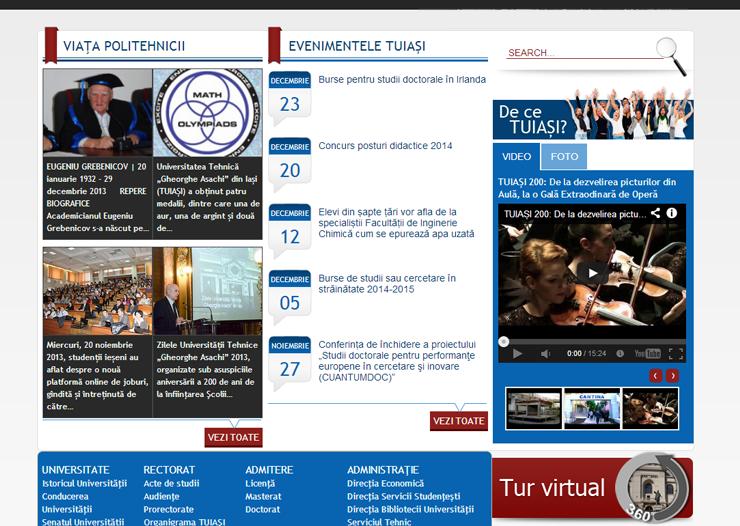Open the student auditorium photo
Screen dimensions: 740x526
coord(98,291)
